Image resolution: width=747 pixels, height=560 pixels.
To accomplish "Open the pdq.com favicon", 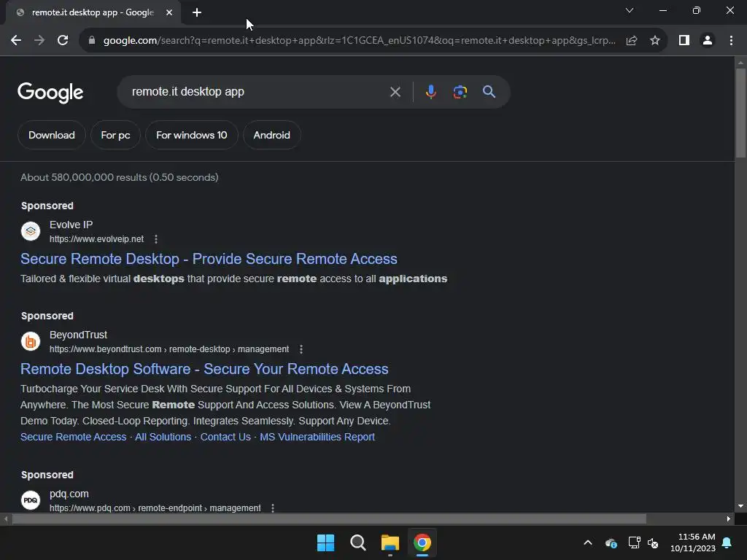I will [x=31, y=500].
